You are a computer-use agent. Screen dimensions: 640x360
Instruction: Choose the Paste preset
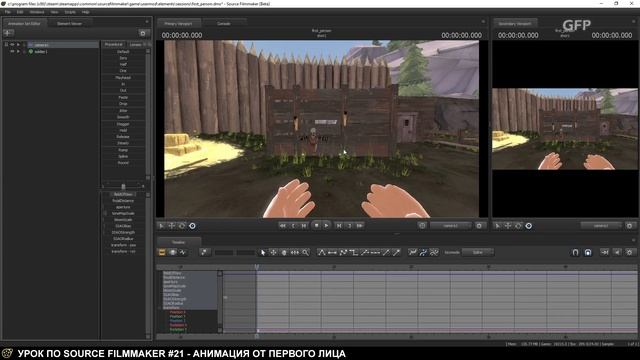(123, 98)
